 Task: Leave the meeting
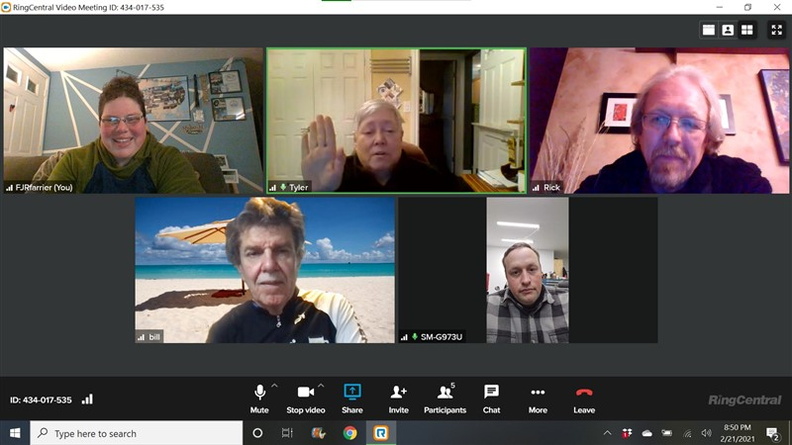coord(584,399)
